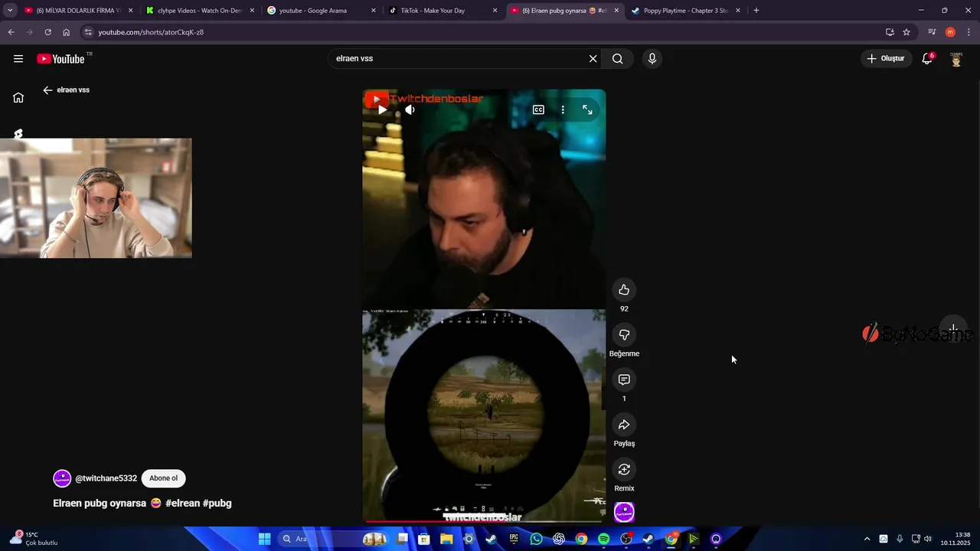Viewport: 980px width, 551px height.
Task: Show hidden system tray icons
Action: pos(867,539)
